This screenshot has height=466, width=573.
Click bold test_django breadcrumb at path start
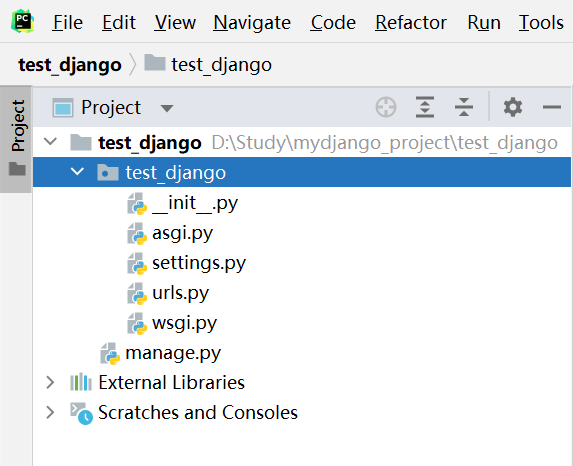70,65
